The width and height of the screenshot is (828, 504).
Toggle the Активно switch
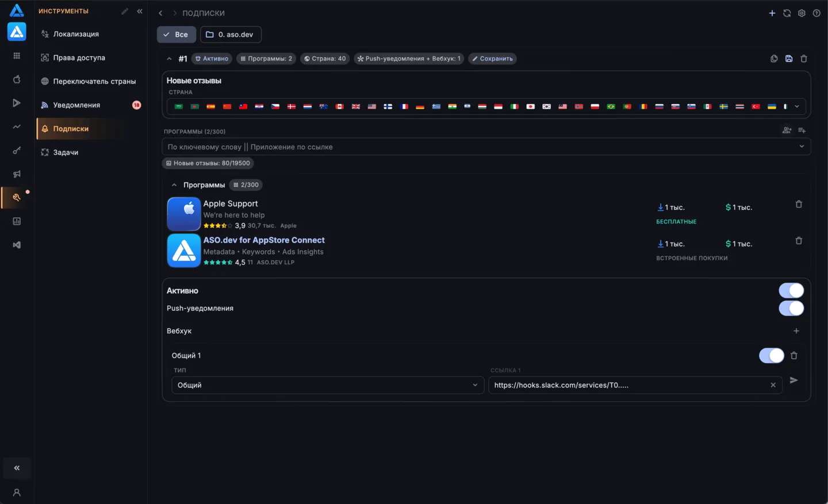click(x=791, y=291)
